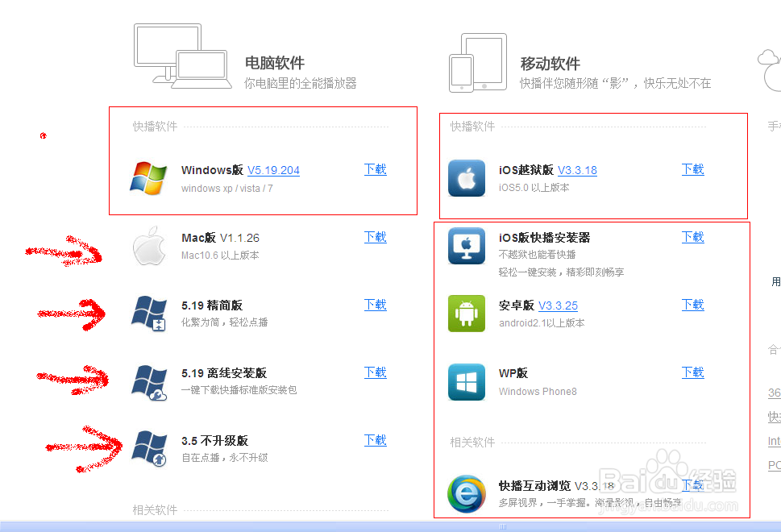The height and width of the screenshot is (532, 781).
Task: Click the Windows版 title text
Action: coord(212,170)
